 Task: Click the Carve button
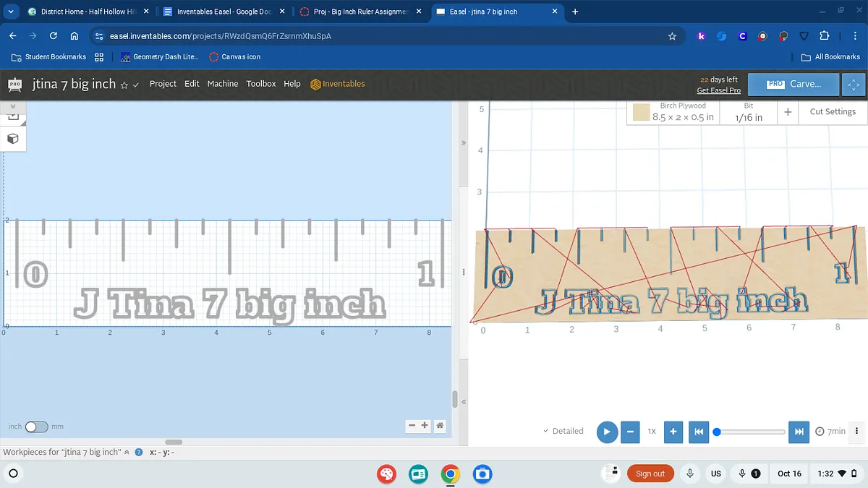(793, 84)
